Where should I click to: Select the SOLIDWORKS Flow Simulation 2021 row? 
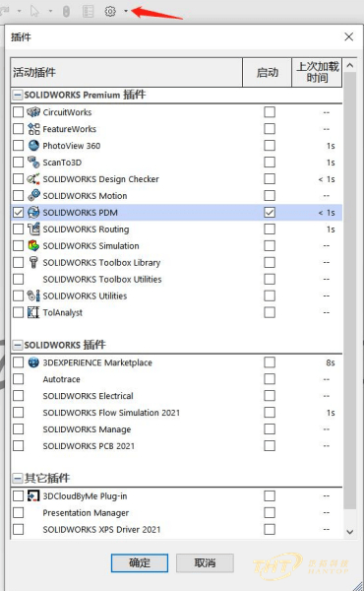(x=177, y=413)
